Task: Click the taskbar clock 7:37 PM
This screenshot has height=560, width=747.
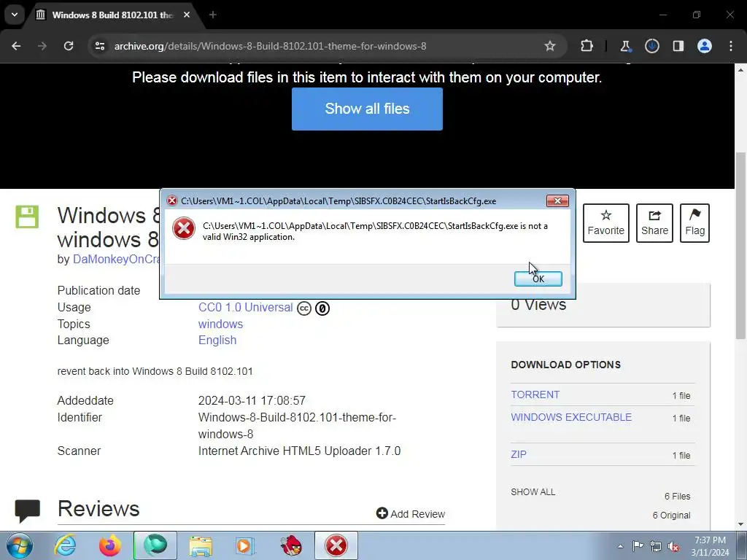Action: (710, 540)
